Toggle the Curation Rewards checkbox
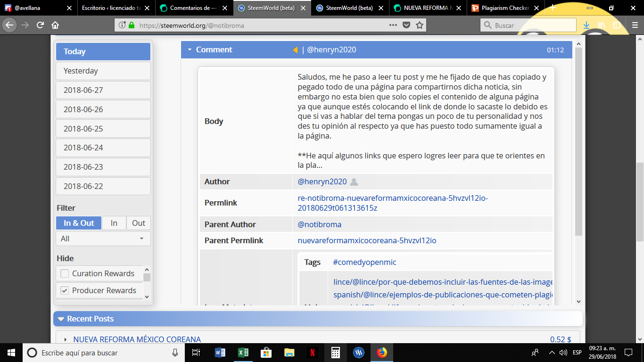This screenshot has width=644, height=362. (65, 273)
